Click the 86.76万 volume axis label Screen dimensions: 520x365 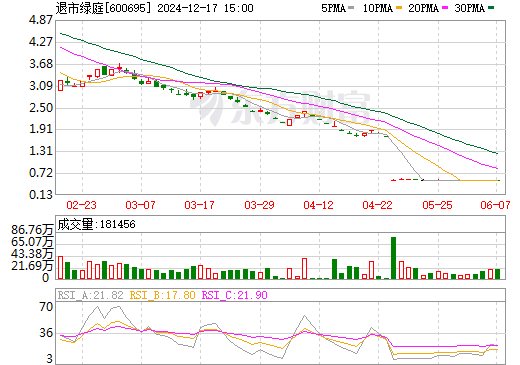click(32, 230)
